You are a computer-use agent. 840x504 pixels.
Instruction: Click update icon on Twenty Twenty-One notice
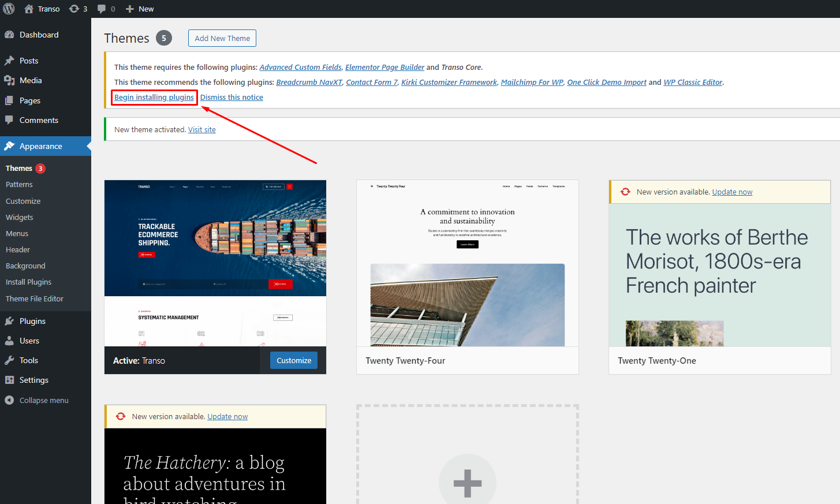(x=625, y=192)
